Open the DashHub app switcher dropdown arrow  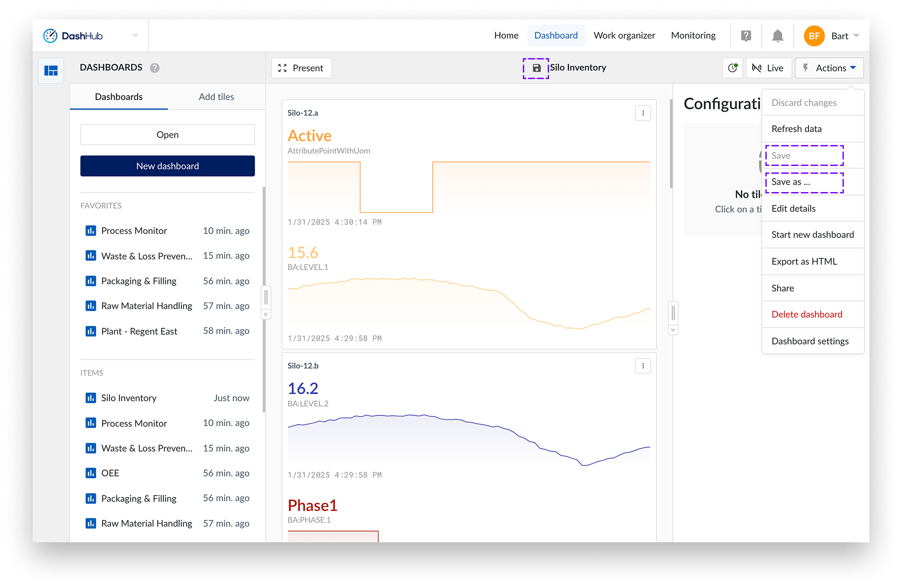pyautogui.click(x=135, y=36)
